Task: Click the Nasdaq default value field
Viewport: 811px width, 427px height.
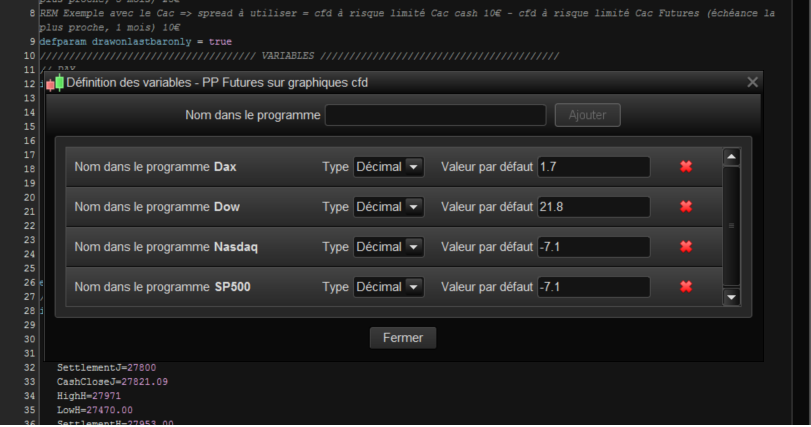Action: click(x=593, y=247)
